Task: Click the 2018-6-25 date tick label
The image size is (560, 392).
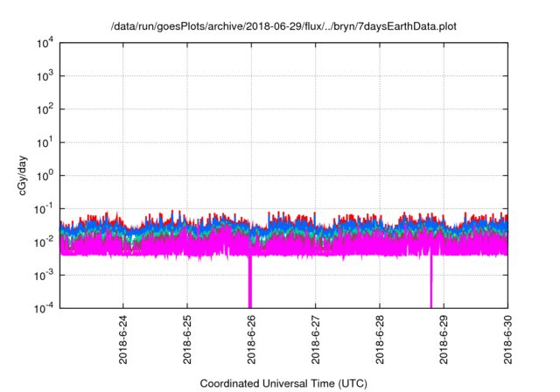Action: [187, 339]
